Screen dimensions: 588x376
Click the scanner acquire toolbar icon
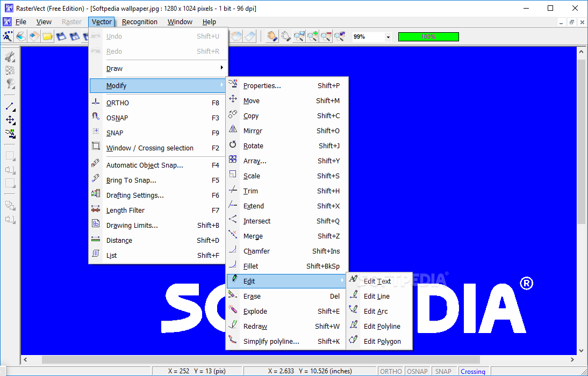tap(21, 37)
